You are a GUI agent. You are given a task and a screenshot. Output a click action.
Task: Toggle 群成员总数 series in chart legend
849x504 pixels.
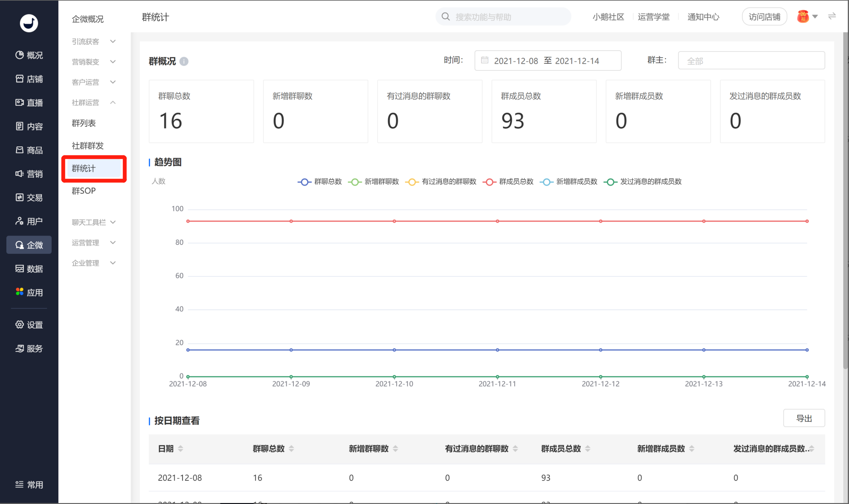(x=508, y=182)
